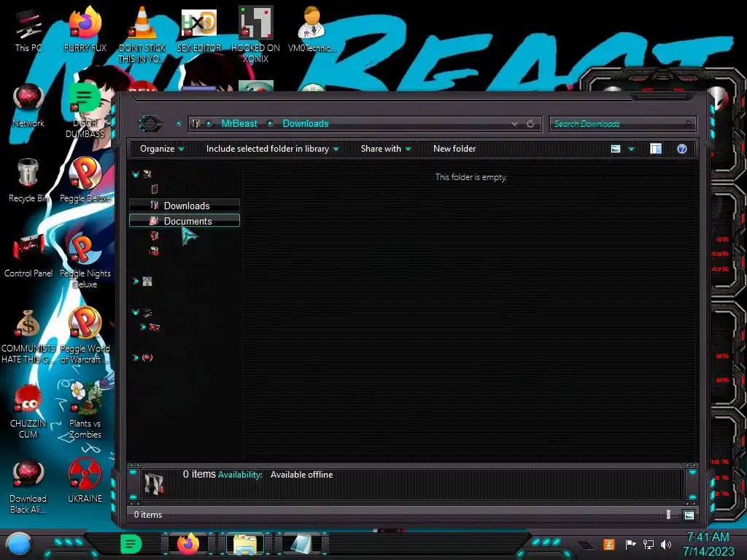Open the network tray icon
Image resolution: width=747 pixels, height=560 pixels.
pyautogui.click(x=649, y=544)
